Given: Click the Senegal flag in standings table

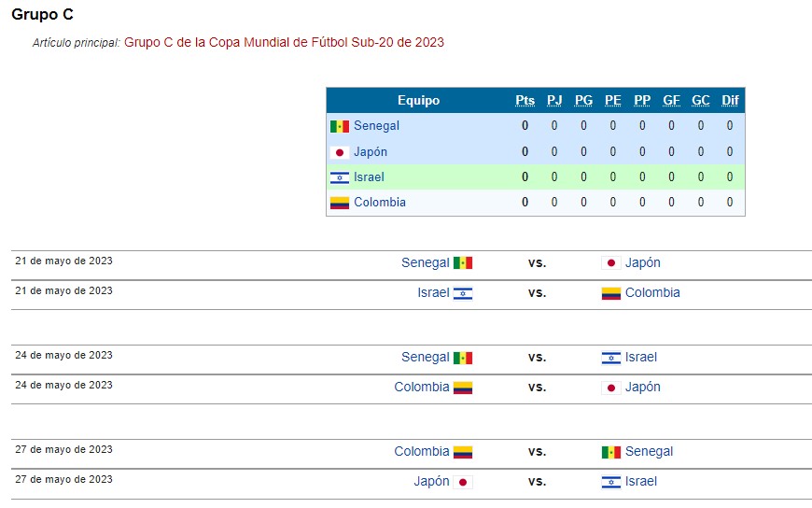Looking at the screenshot, I should 340,126.
